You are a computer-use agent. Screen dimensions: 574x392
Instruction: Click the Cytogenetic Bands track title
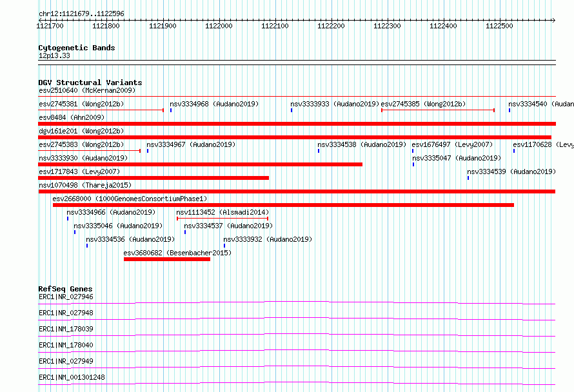tap(77, 48)
